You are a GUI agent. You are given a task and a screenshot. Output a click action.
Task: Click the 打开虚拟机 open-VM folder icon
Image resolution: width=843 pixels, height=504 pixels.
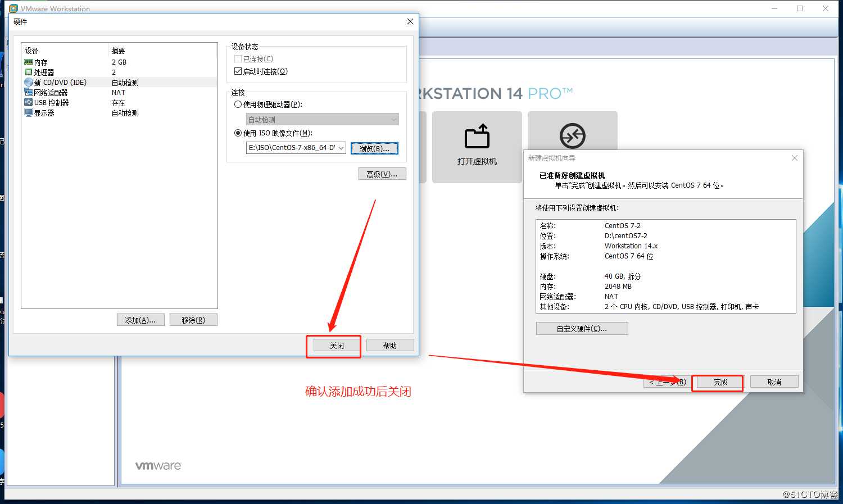click(477, 137)
